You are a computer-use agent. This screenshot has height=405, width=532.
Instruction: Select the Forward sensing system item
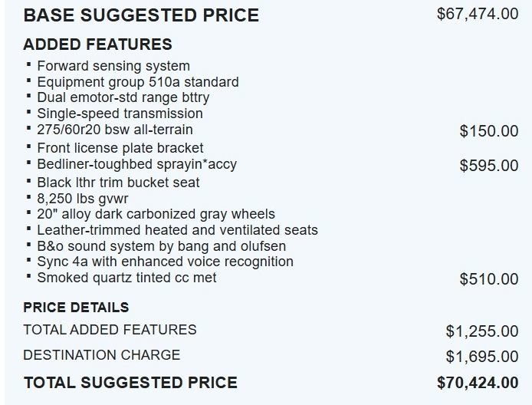coord(113,66)
